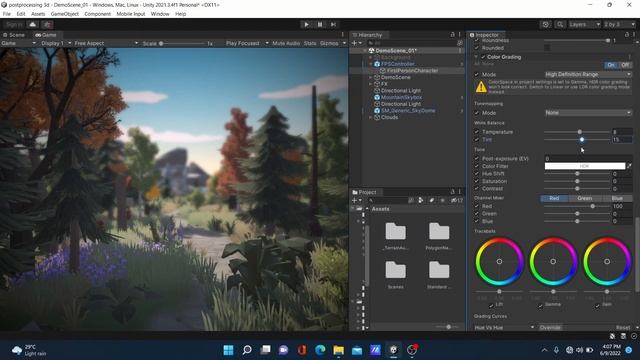This screenshot has width=640, height=360.
Task: Click Mute Audio in Game view
Action: coord(286,43)
